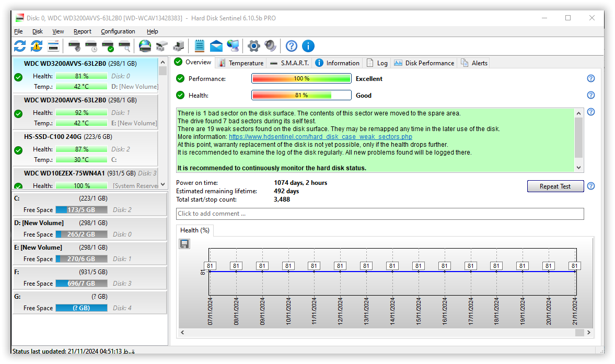Save the health graph with floppy icon
This screenshot has height=364, width=615.
[x=184, y=244]
